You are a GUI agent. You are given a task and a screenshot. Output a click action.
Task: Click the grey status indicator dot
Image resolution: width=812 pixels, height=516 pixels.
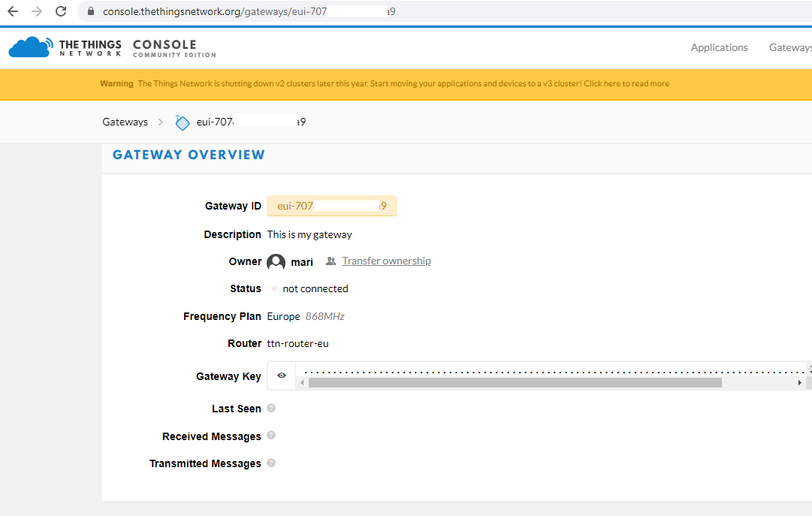[274, 289]
